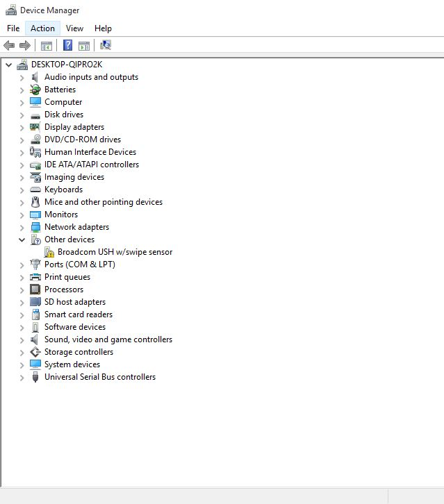Select the Software devices label
The height and width of the screenshot is (504, 444).
pos(75,327)
